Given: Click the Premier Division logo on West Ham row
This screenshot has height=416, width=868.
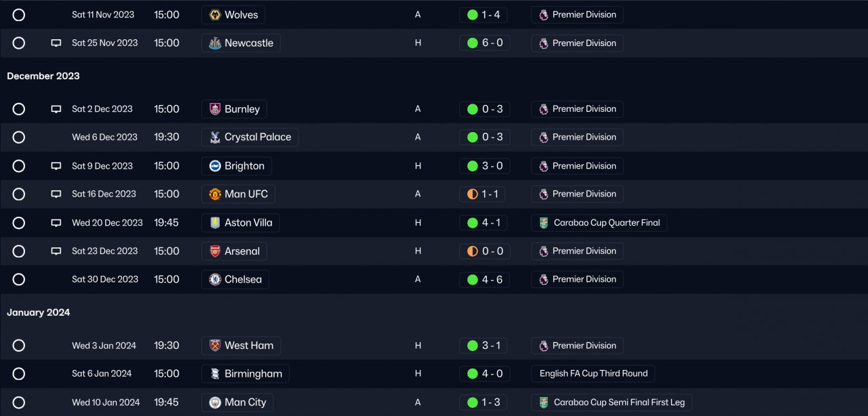Looking at the screenshot, I should (544, 346).
